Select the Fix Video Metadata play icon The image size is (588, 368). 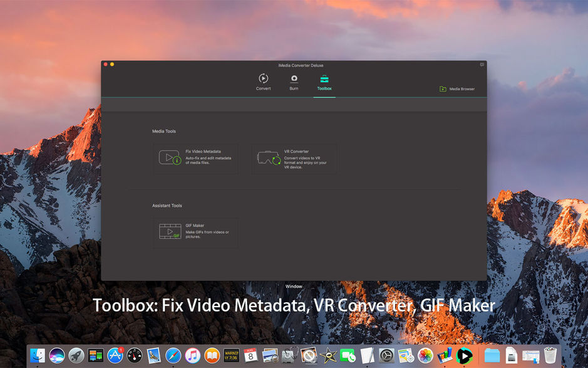pos(170,157)
